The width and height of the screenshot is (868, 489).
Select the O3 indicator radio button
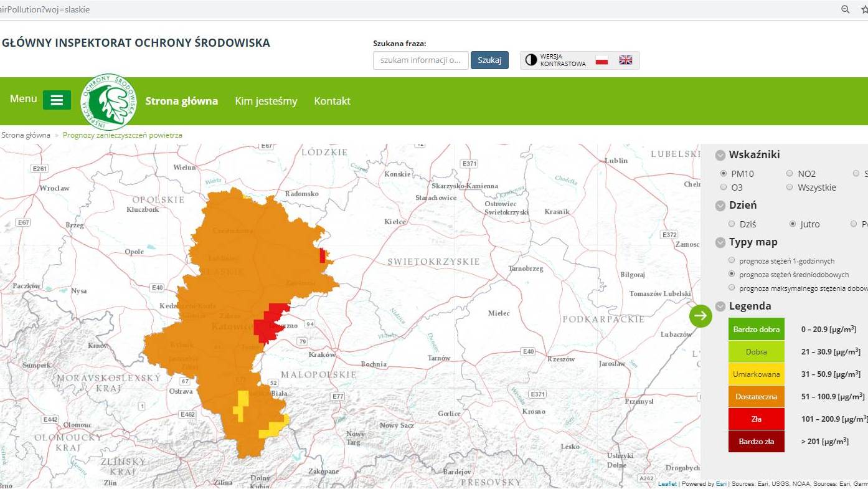pos(724,187)
